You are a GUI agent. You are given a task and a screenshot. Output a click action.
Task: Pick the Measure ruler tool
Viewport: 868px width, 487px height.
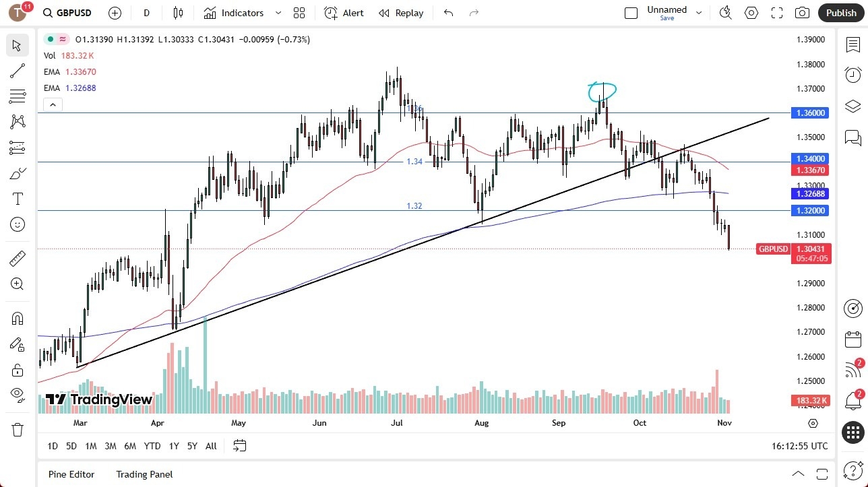pos(18,258)
